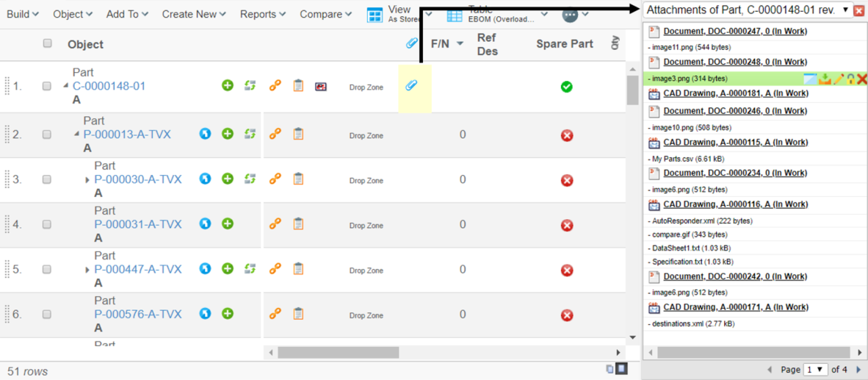Tick the checkbox for row 2
This screenshot has height=380, width=868.
pyautogui.click(x=47, y=135)
